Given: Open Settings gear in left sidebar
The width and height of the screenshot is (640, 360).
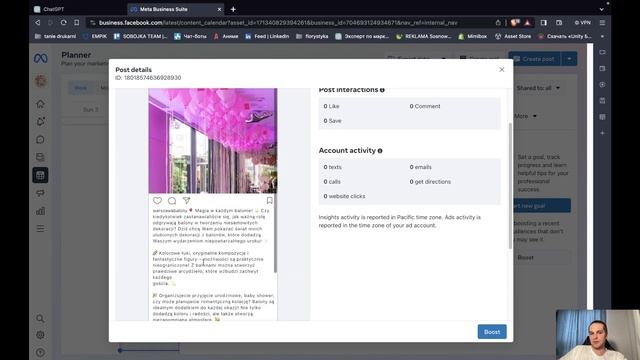Looking at the screenshot, I should point(40,335).
